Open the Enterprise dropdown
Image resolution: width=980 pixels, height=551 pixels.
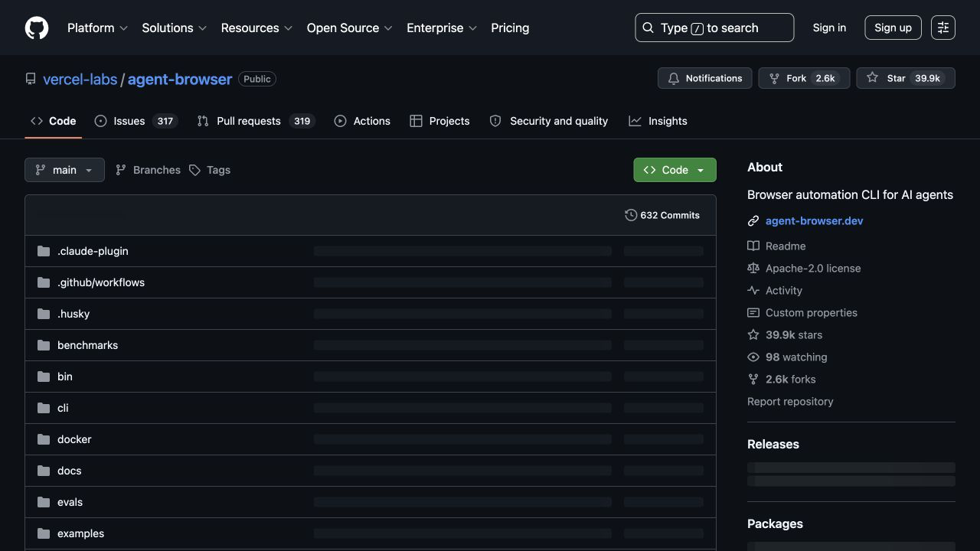(x=442, y=28)
